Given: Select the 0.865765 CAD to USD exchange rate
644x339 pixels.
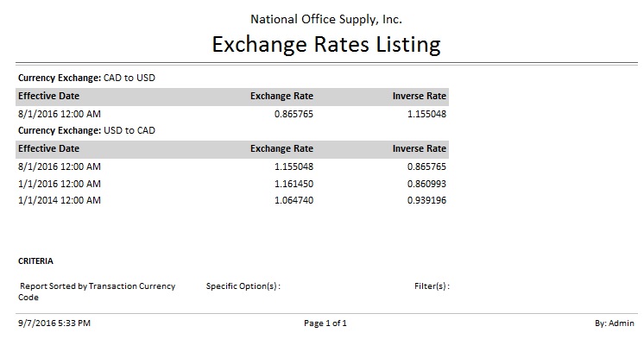Looking at the screenshot, I should pos(294,114).
